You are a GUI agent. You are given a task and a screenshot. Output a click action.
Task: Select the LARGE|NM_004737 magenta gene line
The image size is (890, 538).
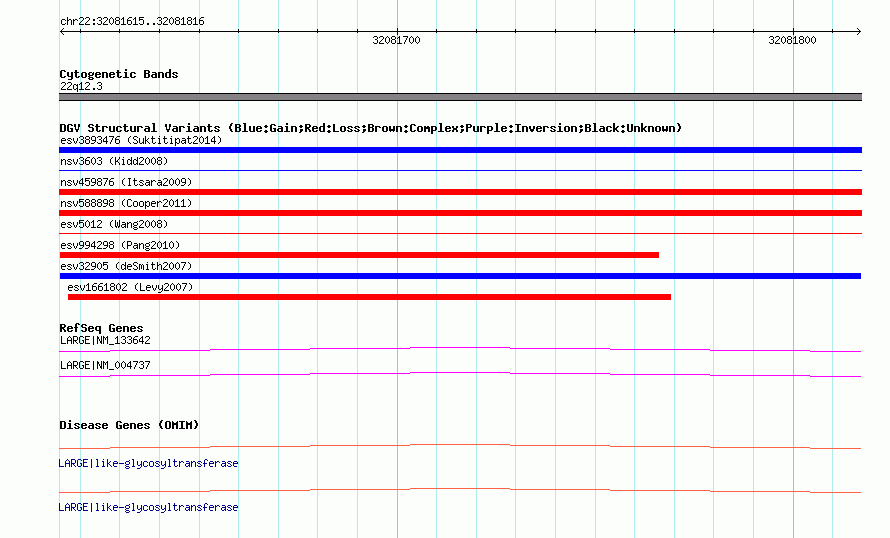coord(460,375)
